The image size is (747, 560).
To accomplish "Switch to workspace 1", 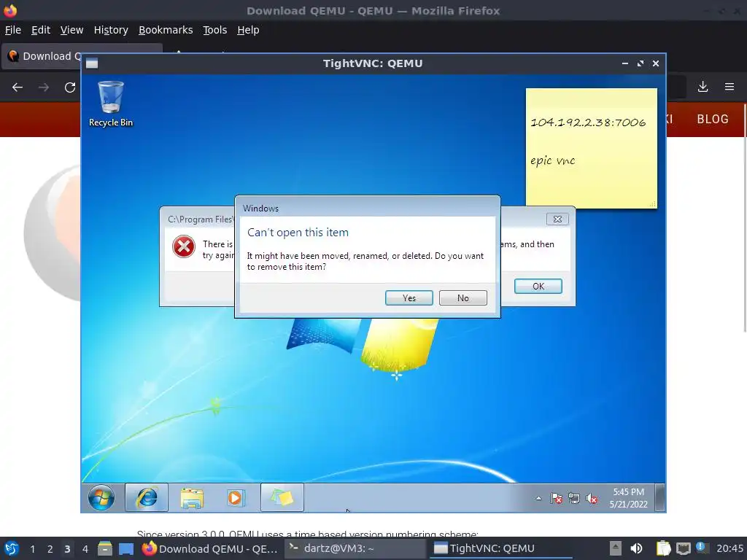I will tap(32, 549).
